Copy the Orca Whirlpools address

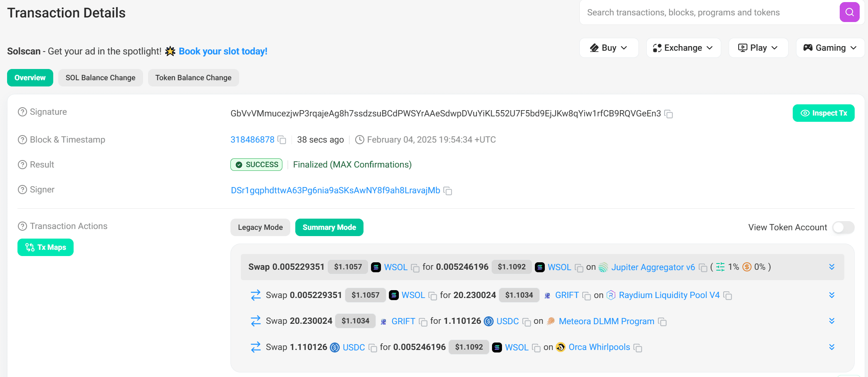pos(638,348)
